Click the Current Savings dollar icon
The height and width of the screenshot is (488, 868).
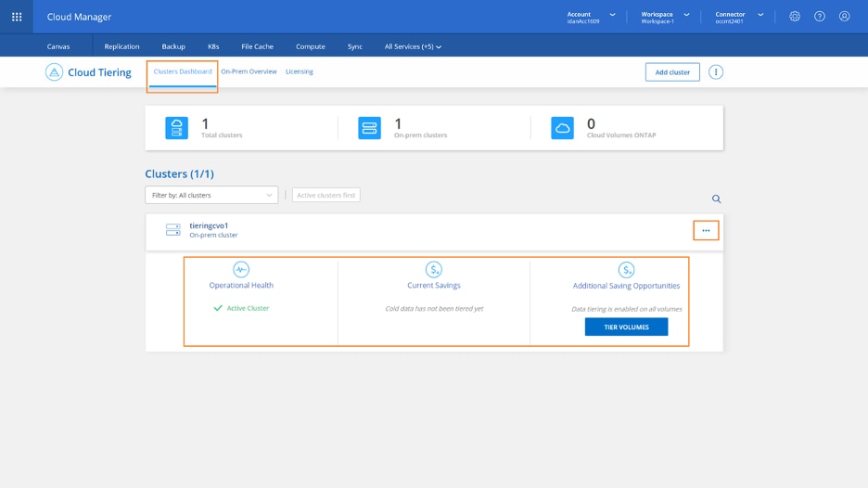[x=433, y=270]
